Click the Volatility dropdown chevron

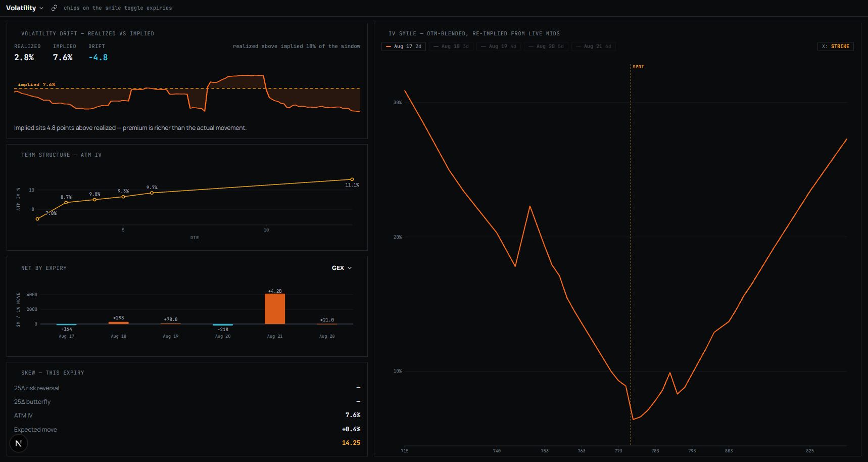[41, 8]
